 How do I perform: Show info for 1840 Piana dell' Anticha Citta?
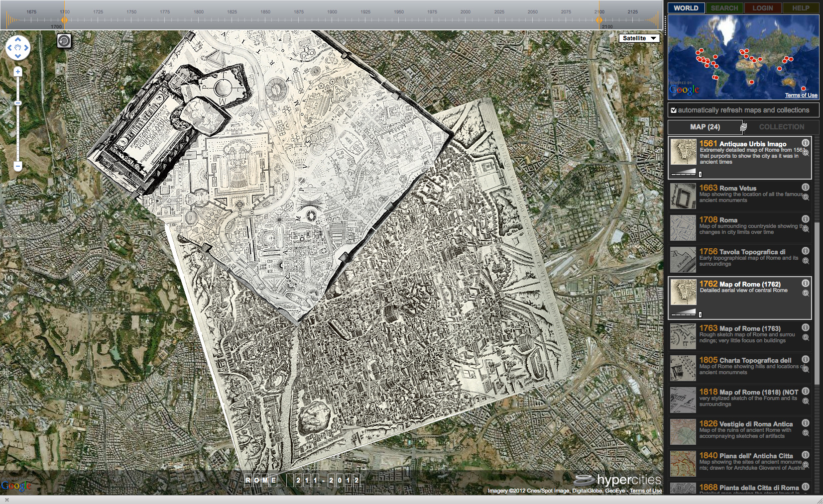pos(805,455)
